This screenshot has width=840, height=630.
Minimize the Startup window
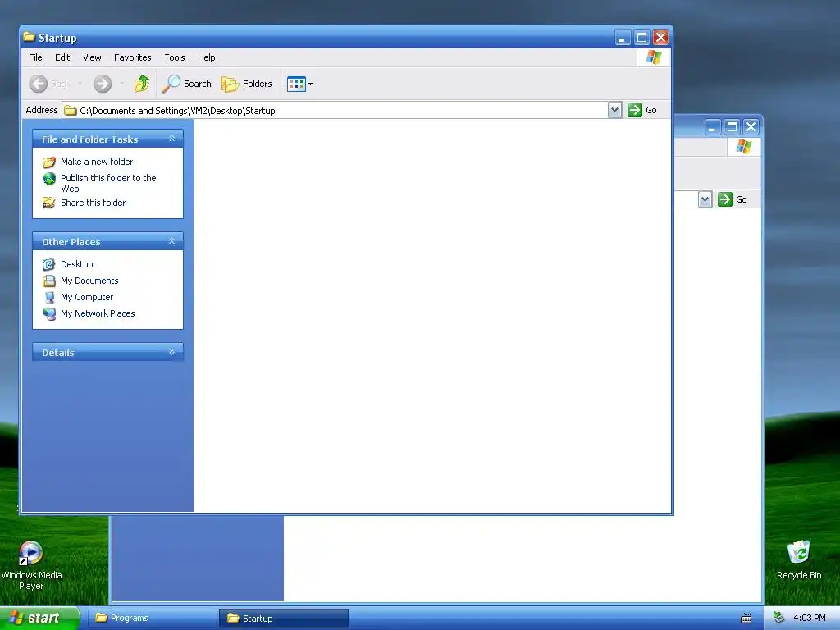(x=623, y=38)
